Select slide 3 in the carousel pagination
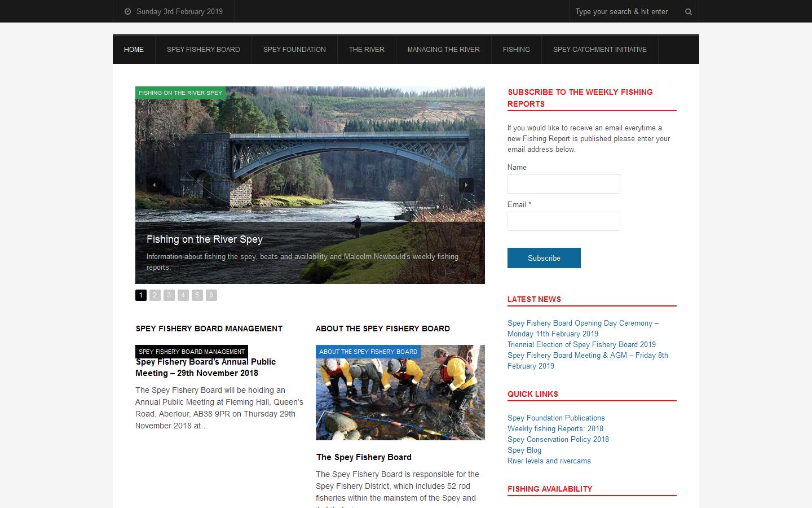The width and height of the screenshot is (812, 508). (169, 295)
